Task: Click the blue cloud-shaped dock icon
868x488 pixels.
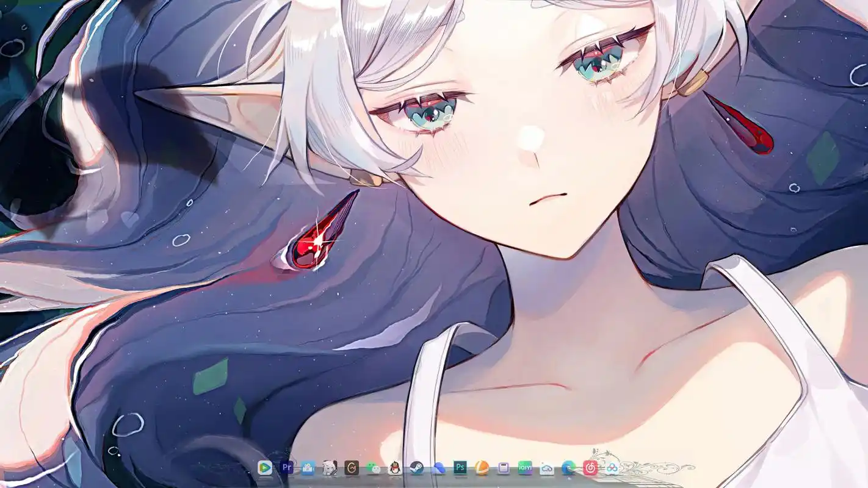Action: pyautogui.click(x=438, y=468)
